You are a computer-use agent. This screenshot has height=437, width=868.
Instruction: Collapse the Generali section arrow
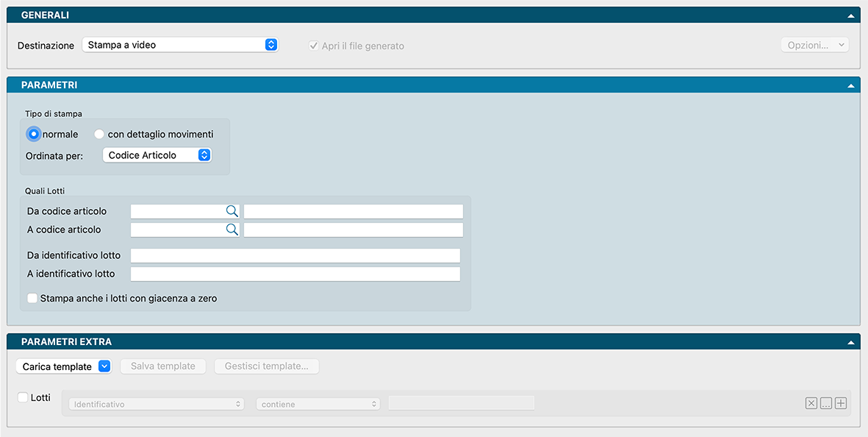tap(850, 15)
